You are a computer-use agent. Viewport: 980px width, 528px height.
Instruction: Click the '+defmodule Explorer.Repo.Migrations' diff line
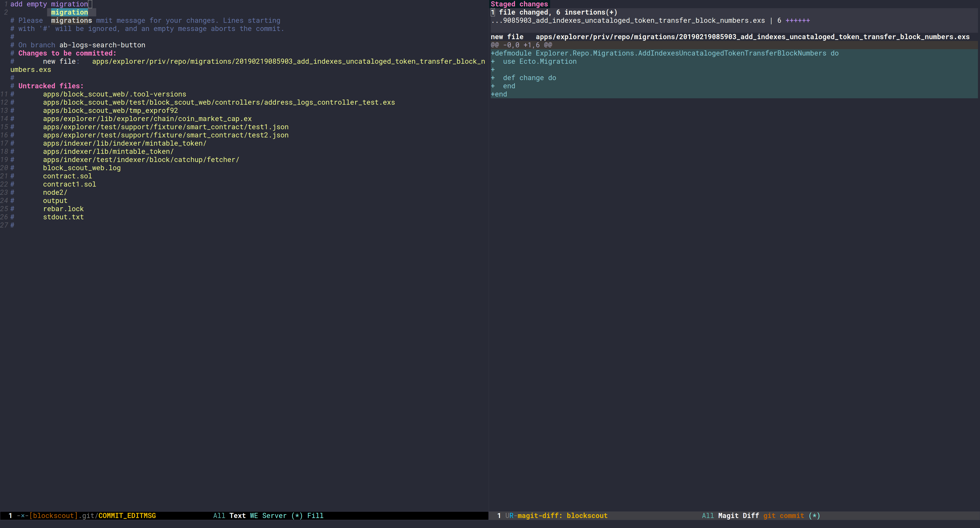[665, 53]
